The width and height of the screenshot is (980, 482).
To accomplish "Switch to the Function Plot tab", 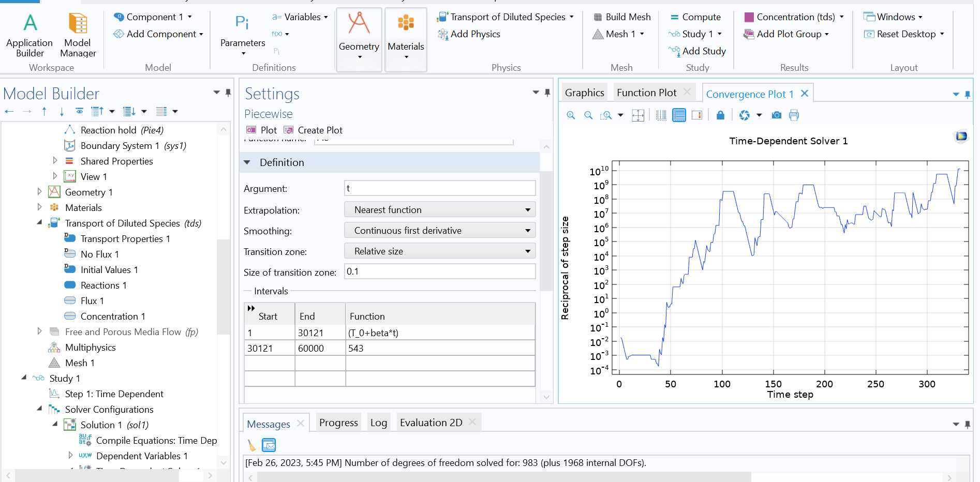I will (646, 93).
